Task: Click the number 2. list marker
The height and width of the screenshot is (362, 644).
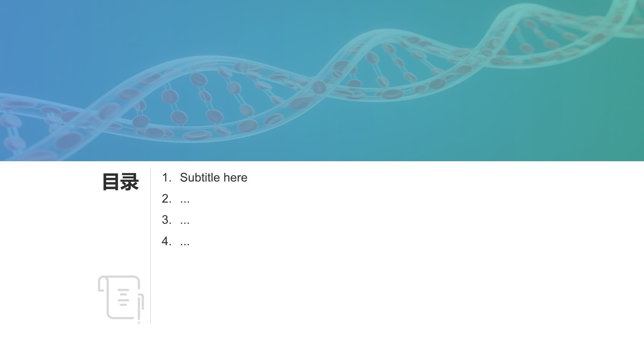Action: (166, 198)
